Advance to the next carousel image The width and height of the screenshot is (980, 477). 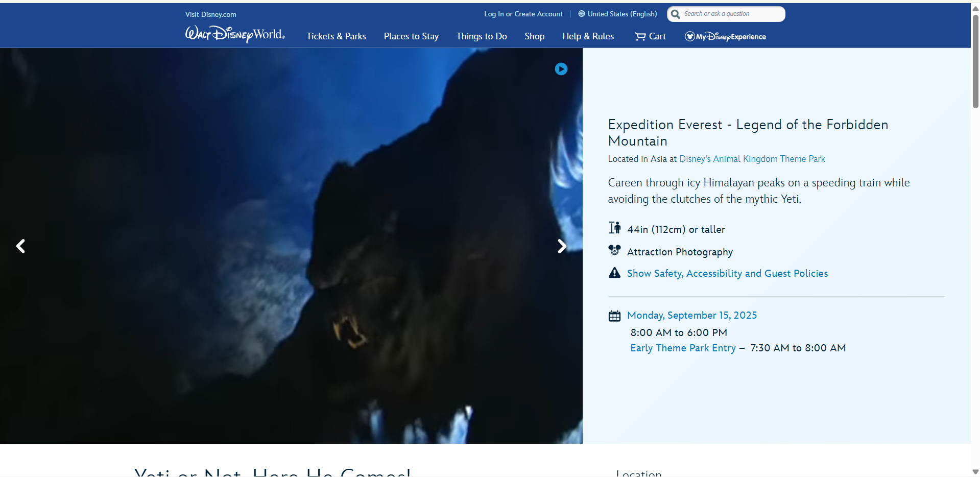[562, 247]
